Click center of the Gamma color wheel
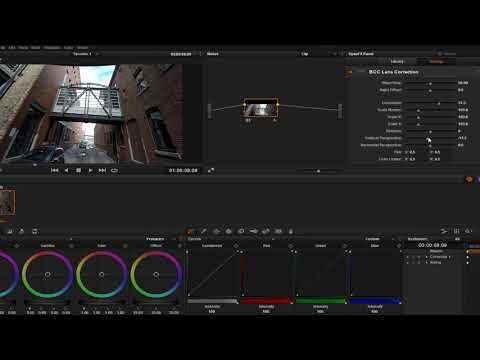The height and width of the screenshot is (360, 480). pos(48,274)
